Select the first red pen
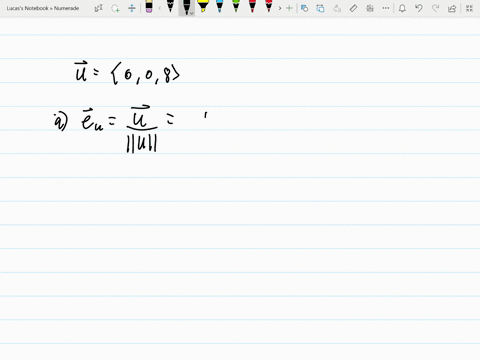 tap(252, 7)
